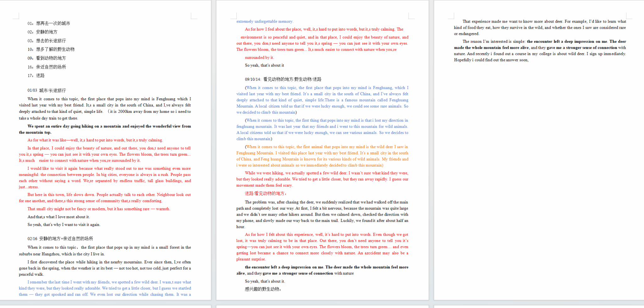The width and height of the screenshot is (644, 308).
Task: Click the list line "03：想去的长途旅行"
Action: coord(47,41)
